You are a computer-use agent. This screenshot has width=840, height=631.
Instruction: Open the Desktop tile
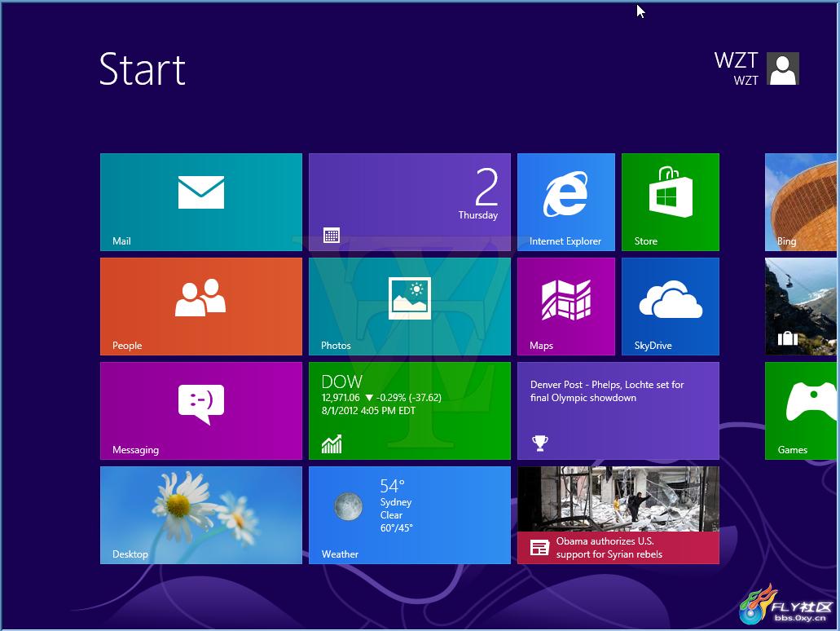[201, 515]
